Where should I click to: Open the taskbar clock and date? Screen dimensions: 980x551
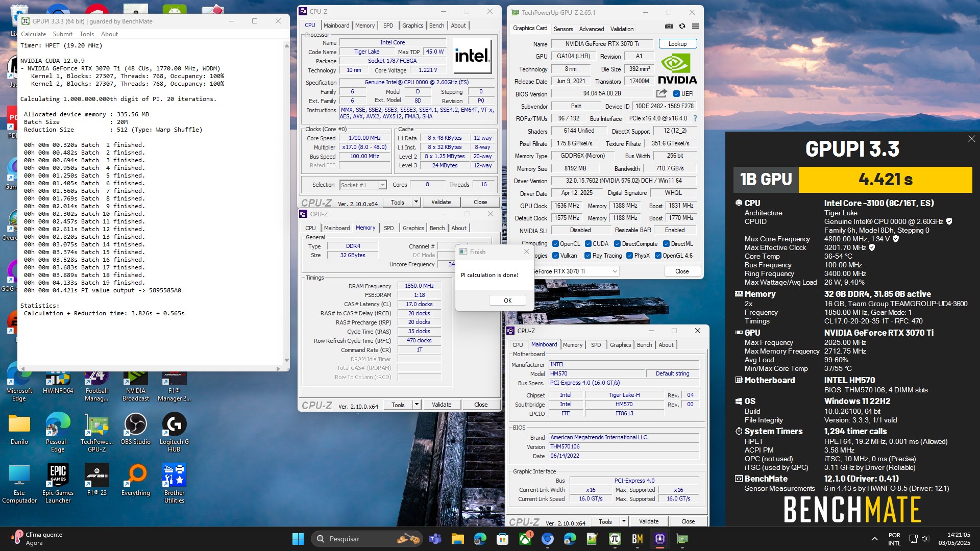[x=954, y=539]
